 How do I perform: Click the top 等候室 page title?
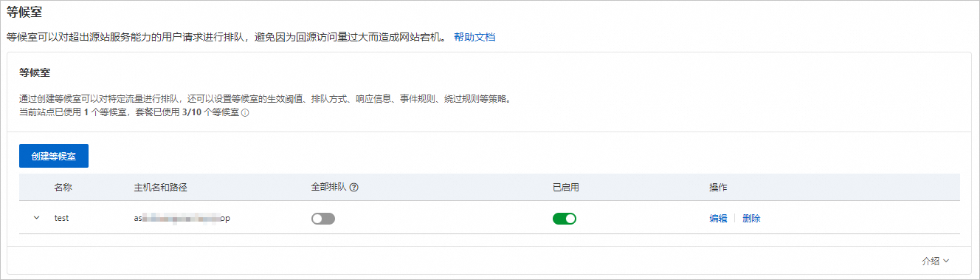coord(23,12)
